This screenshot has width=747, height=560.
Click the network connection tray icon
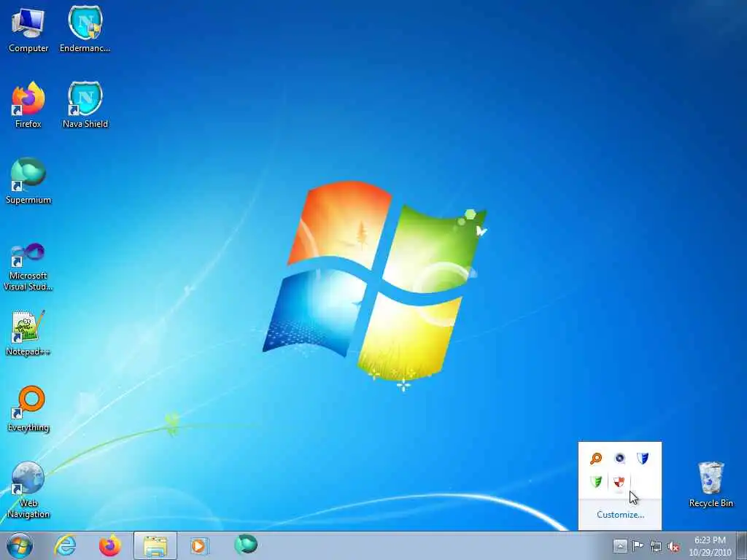[x=656, y=546]
